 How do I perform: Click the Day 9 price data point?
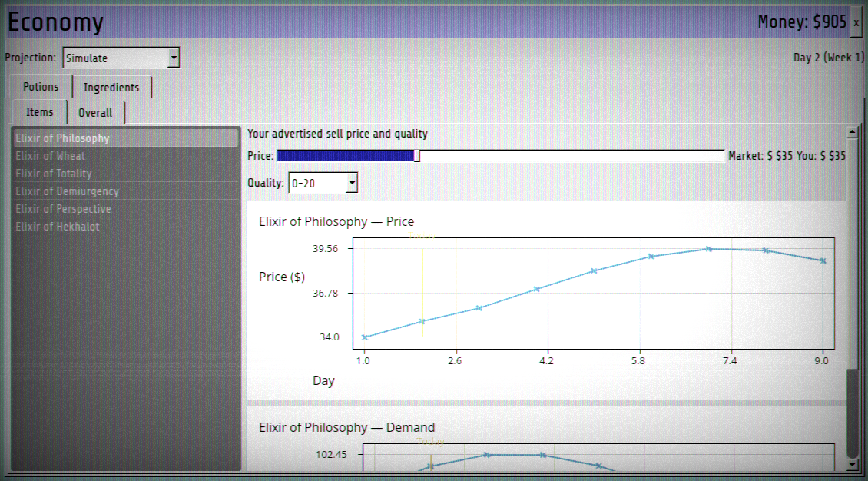[x=823, y=260]
